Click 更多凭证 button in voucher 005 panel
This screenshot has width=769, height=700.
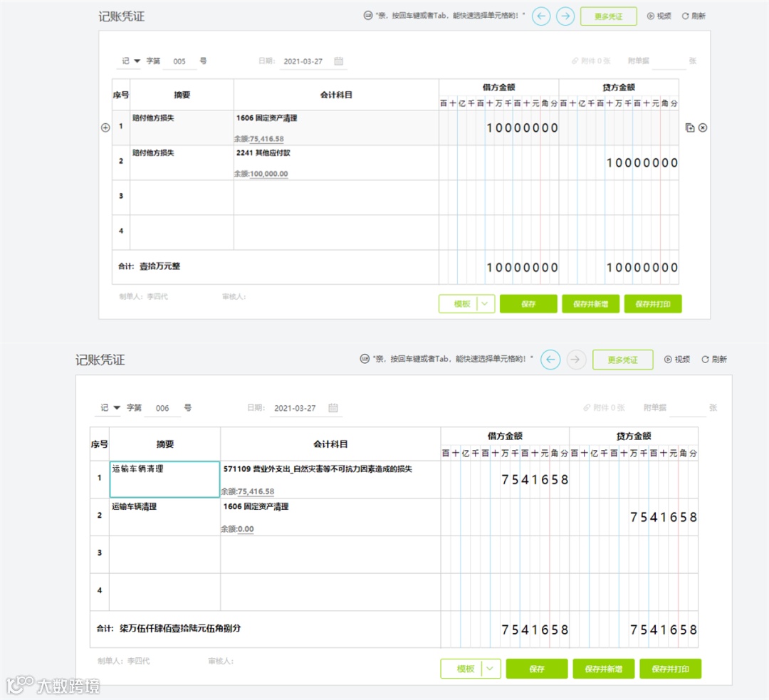coord(609,16)
